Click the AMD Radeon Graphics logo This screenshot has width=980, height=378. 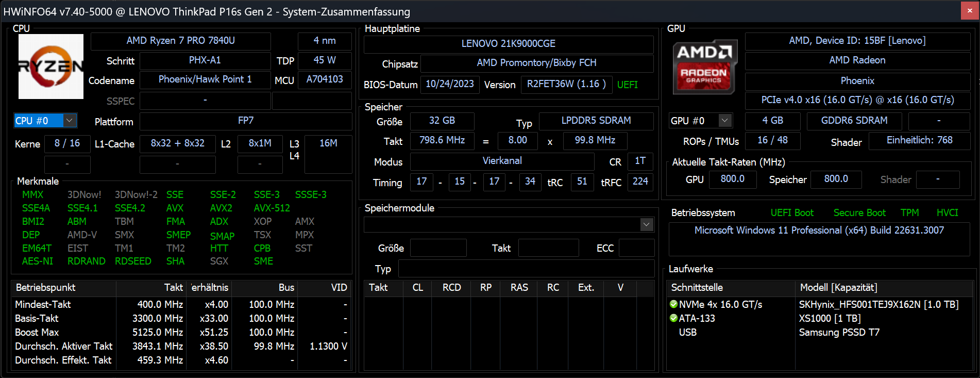click(705, 67)
